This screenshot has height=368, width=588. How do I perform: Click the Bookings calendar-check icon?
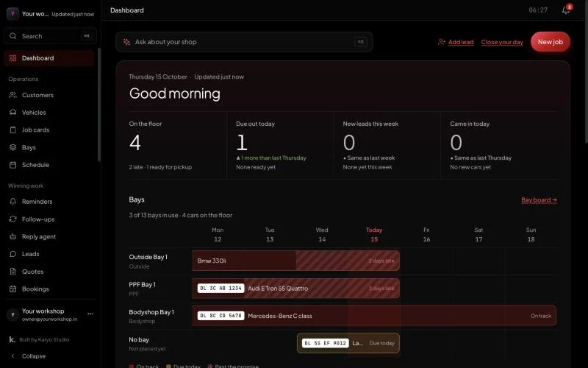pyautogui.click(x=12, y=289)
